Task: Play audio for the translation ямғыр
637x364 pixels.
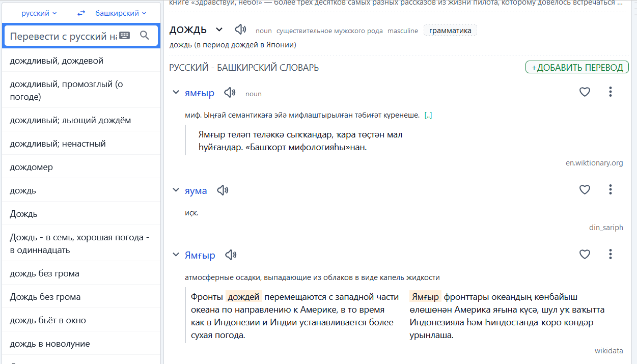Action: (x=230, y=93)
